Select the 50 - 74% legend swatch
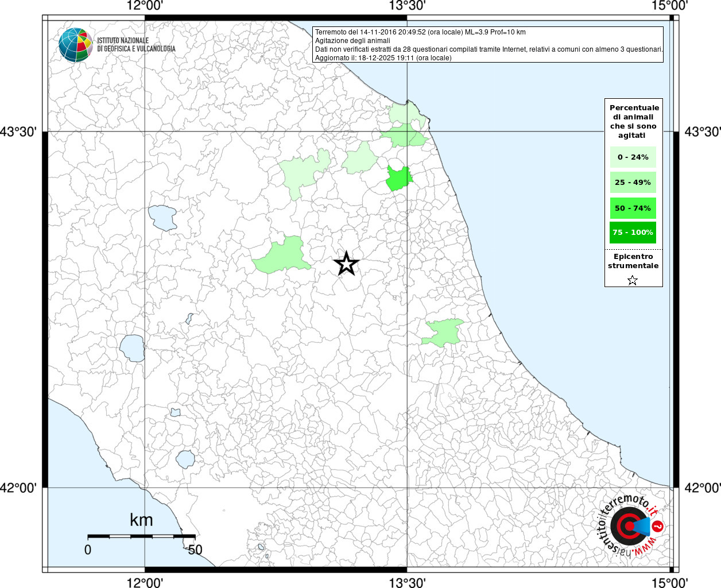 click(633, 208)
